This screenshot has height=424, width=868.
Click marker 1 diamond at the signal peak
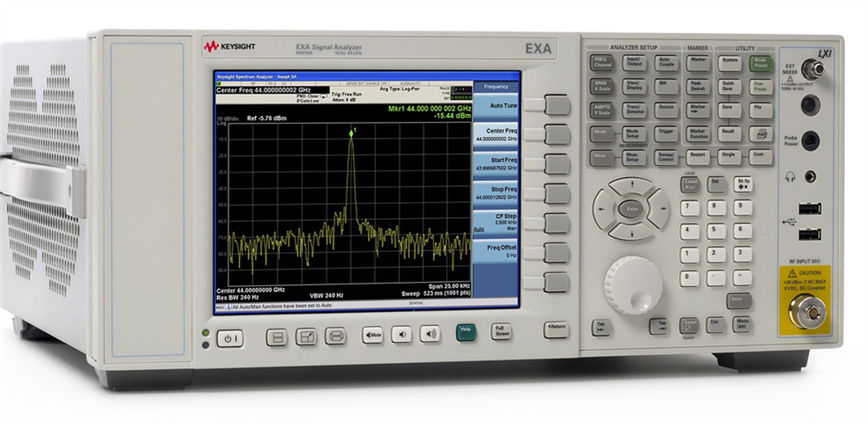[x=351, y=132]
